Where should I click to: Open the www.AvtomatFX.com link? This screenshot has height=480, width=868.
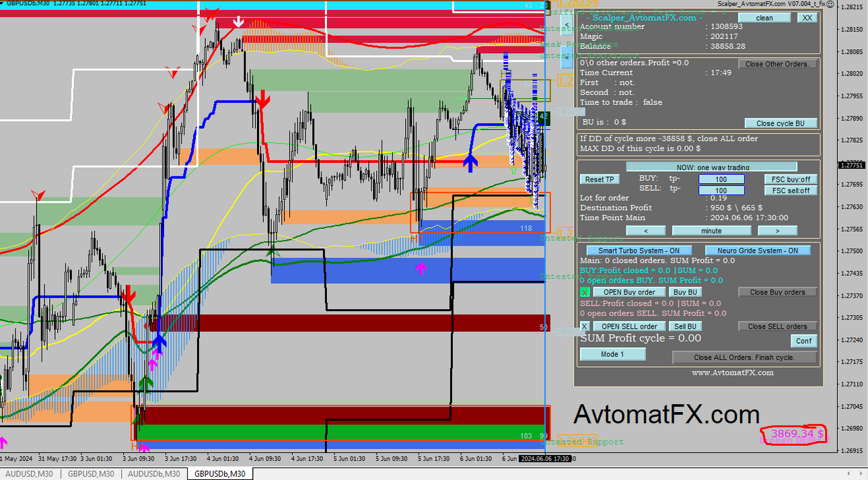[x=733, y=372]
